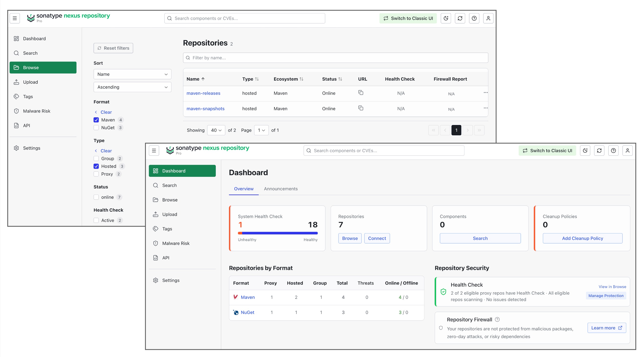Open the Showing 40 page size dropdown

[216, 130]
